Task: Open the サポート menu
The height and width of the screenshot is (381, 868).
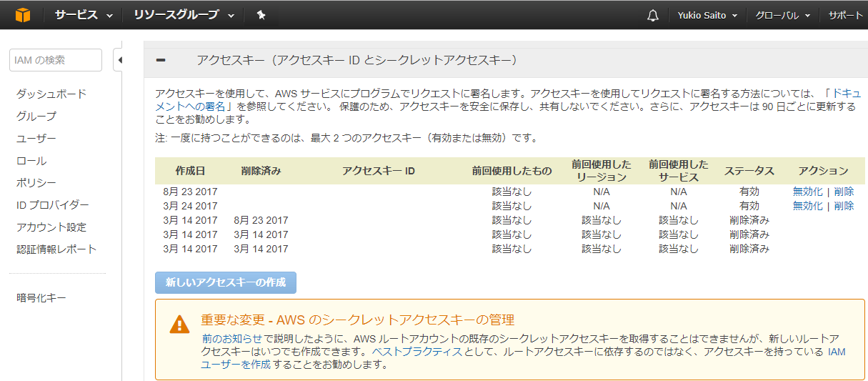Action: (x=846, y=16)
